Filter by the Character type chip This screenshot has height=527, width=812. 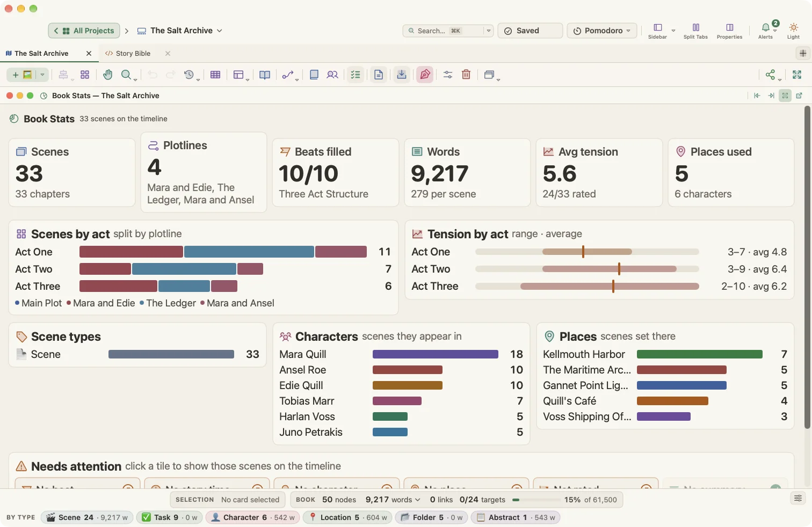click(252, 517)
